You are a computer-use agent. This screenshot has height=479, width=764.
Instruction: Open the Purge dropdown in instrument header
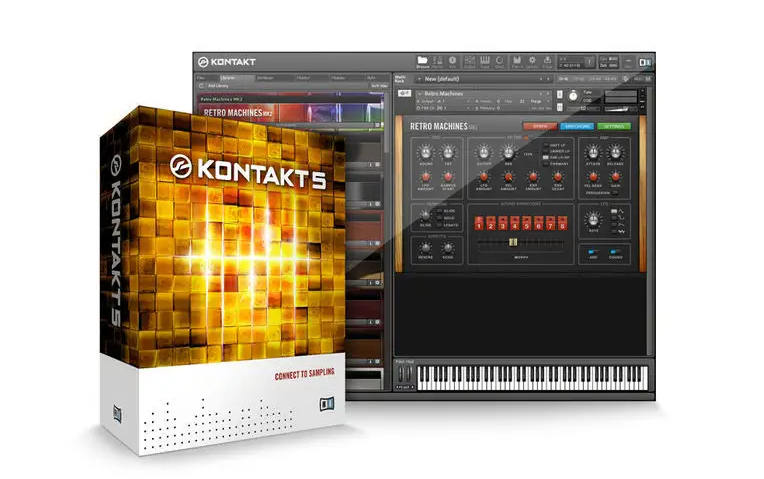pos(540,102)
